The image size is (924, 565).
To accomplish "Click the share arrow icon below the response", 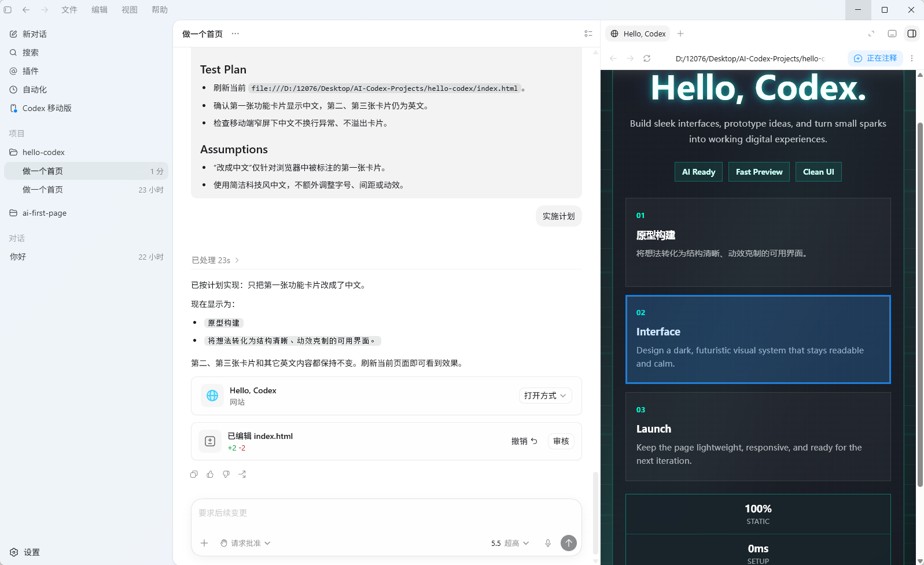I will point(242,474).
